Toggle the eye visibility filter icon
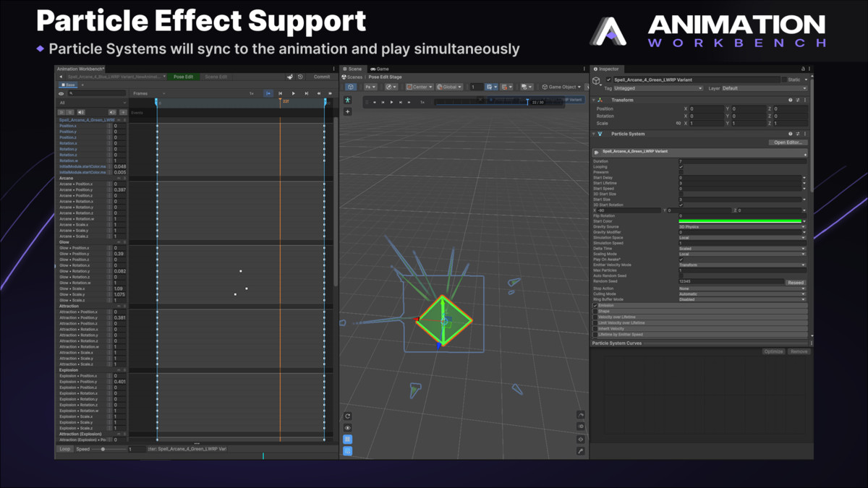The width and height of the screenshot is (868, 488). [x=61, y=93]
